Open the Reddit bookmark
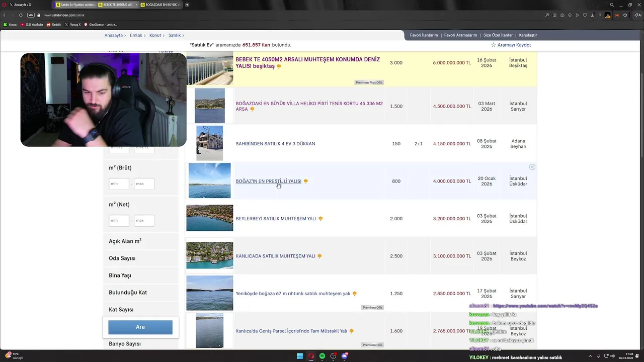The height and width of the screenshot is (362, 644). 54,25
